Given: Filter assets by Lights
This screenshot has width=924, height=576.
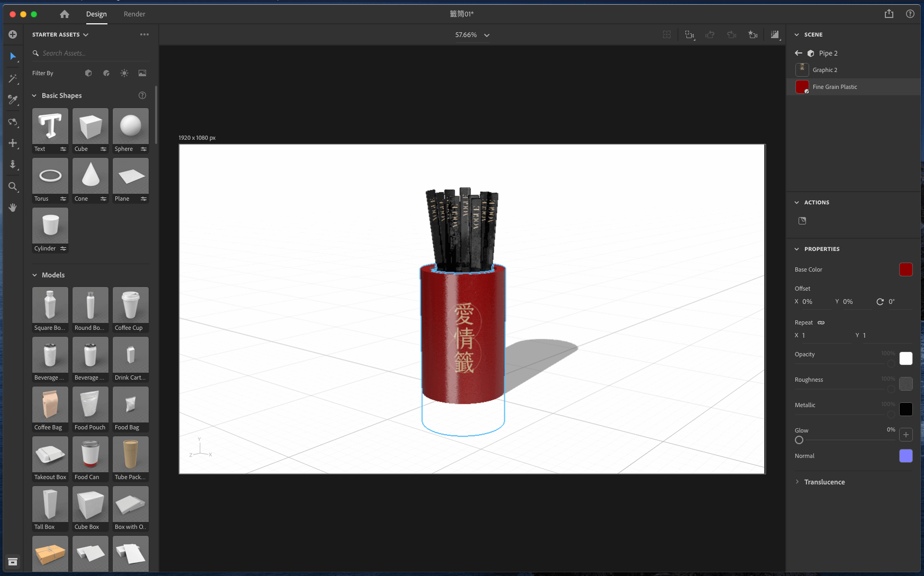Looking at the screenshot, I should click(x=124, y=73).
